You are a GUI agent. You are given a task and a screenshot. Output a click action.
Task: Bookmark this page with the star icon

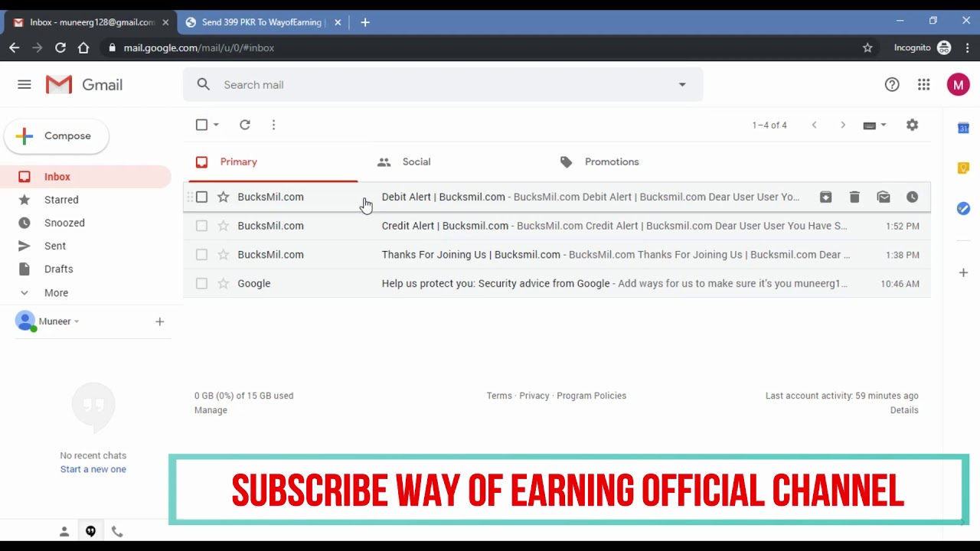[867, 47]
